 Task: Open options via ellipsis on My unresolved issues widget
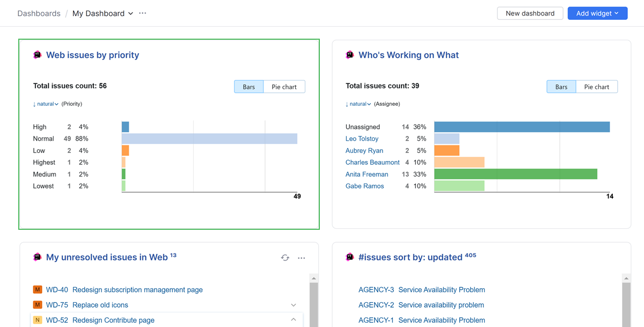301,258
